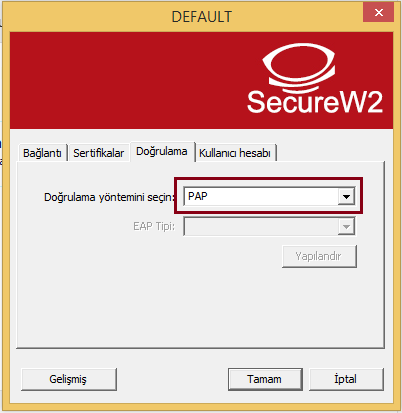
Task: Click the greyed EAP Tipi combo box
Action: [269, 227]
